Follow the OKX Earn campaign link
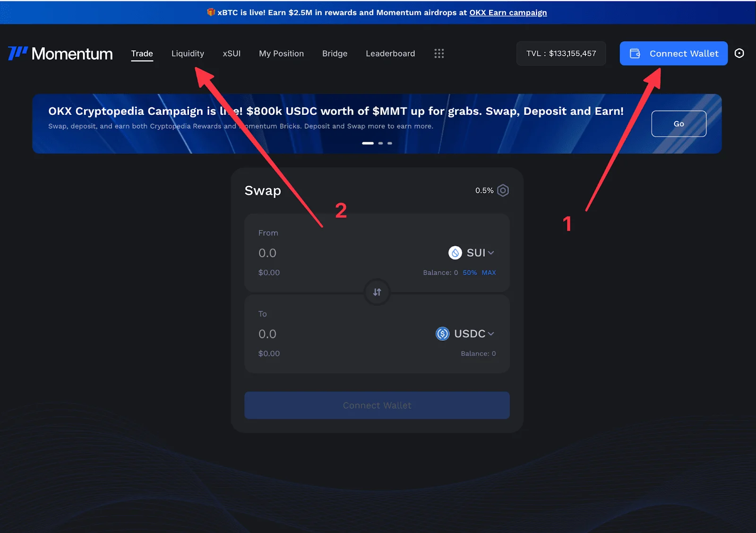This screenshot has width=756, height=533. pyautogui.click(x=508, y=12)
